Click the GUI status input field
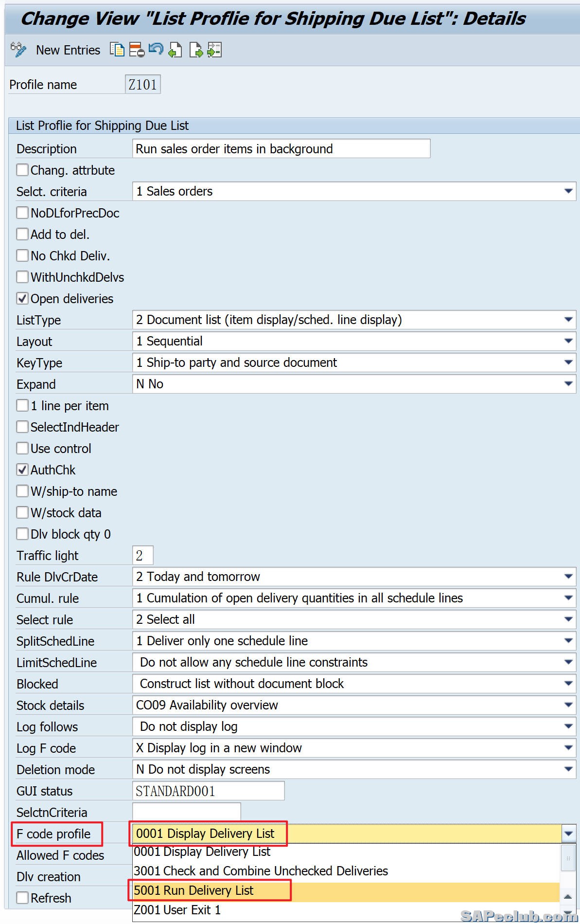The height and width of the screenshot is (924, 580). (208, 791)
